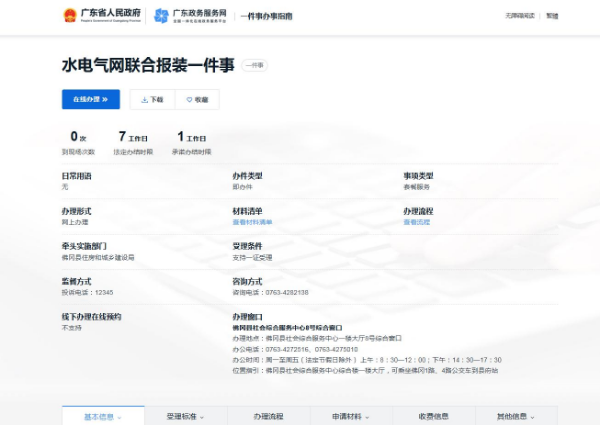Expand the 受理标准 tab chevron
The image size is (600, 425).
click(202, 417)
